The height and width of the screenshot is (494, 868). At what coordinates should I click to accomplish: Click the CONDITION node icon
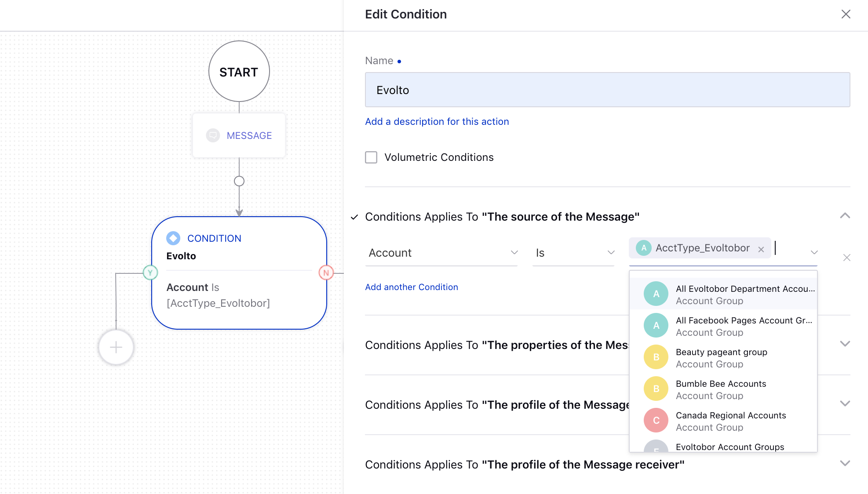coord(173,238)
